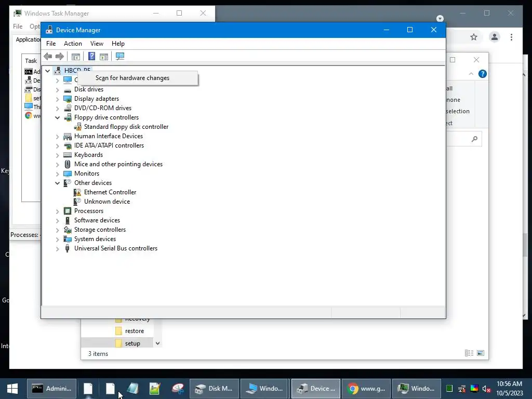Image resolution: width=532 pixels, height=399 pixels.
Task: Click the Monitors category icon
Action: click(68, 174)
